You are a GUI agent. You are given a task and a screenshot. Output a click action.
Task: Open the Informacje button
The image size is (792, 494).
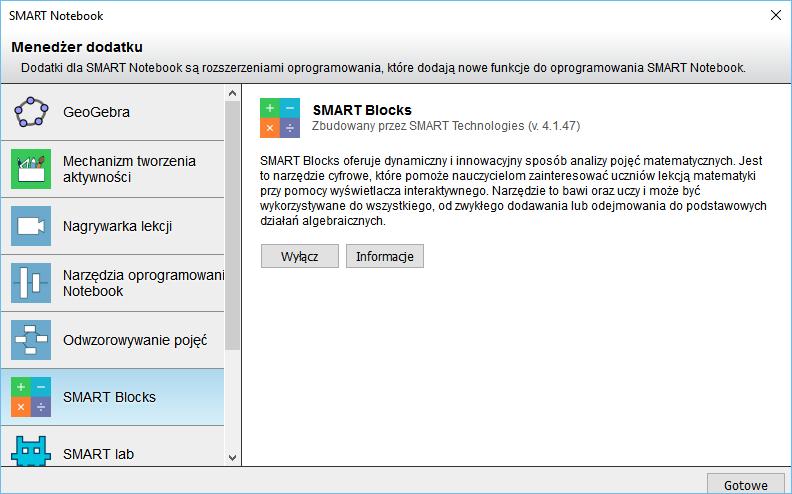[x=385, y=256]
